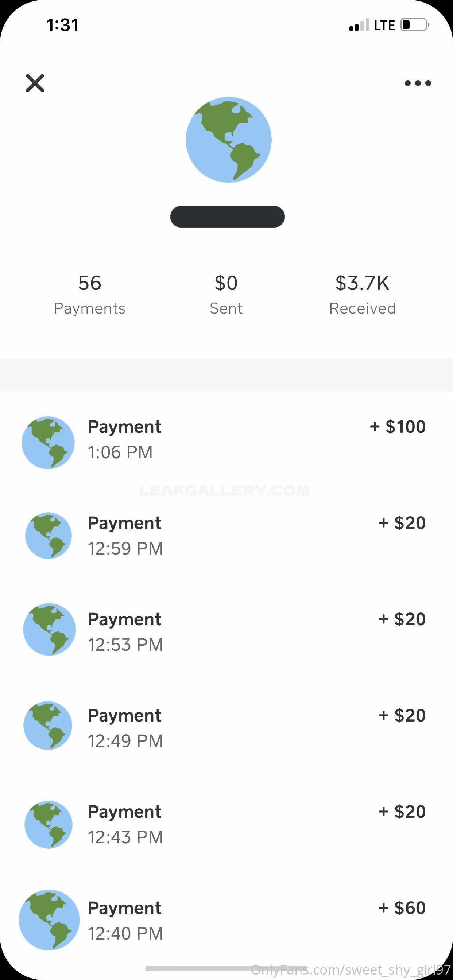The height and width of the screenshot is (980, 453).
Task: Open the 12:49 PM payment row
Action: coord(125,728)
